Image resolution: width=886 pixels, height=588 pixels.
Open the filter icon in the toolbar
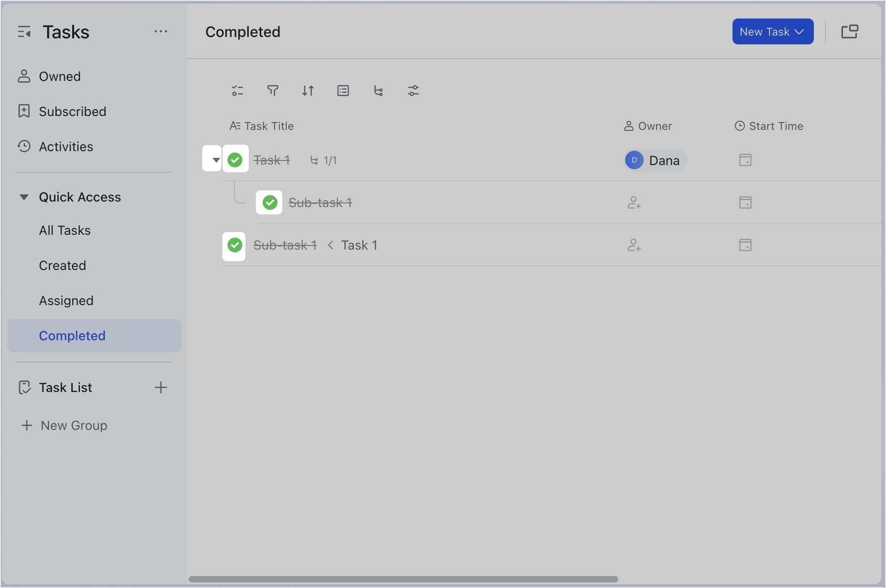[273, 91]
